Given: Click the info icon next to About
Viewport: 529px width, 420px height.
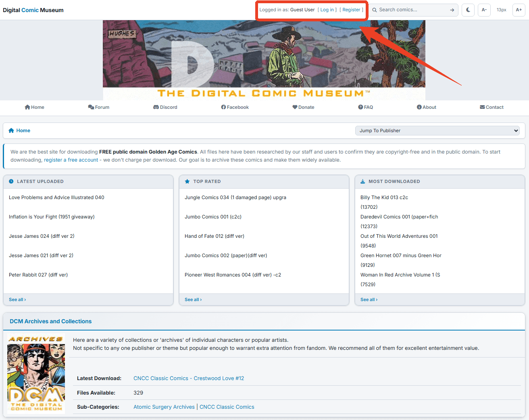Looking at the screenshot, I should [419, 107].
